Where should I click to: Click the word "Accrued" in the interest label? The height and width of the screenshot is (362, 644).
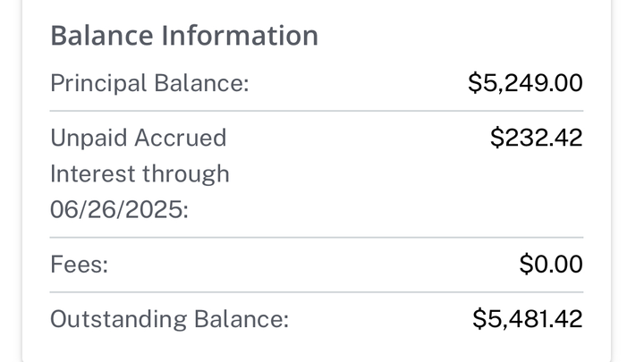180,138
